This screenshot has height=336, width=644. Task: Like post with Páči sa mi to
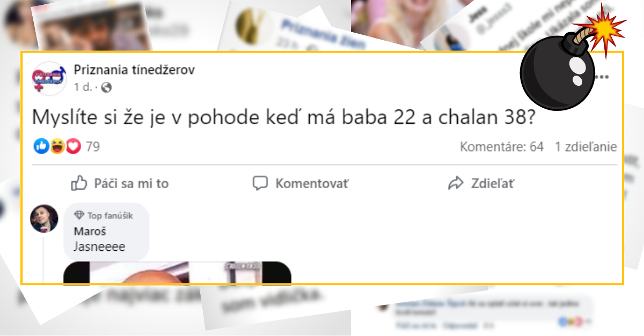tap(120, 183)
